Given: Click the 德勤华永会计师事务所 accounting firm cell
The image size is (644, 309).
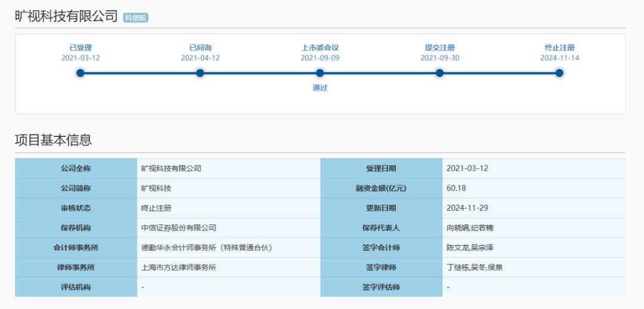Looking at the screenshot, I should 229,248.
